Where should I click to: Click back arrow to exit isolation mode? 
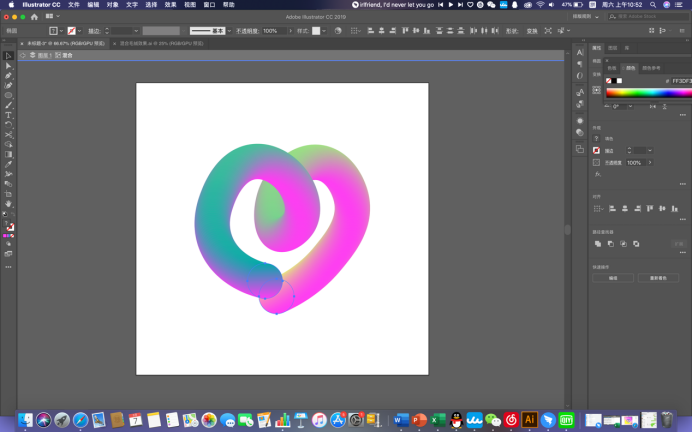click(x=23, y=55)
